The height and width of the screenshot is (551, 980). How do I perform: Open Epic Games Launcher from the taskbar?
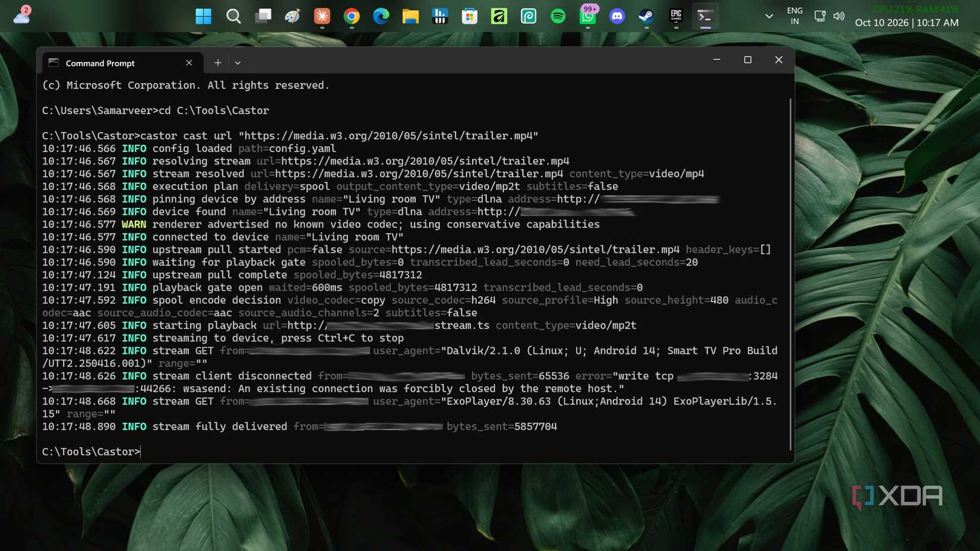tap(676, 17)
